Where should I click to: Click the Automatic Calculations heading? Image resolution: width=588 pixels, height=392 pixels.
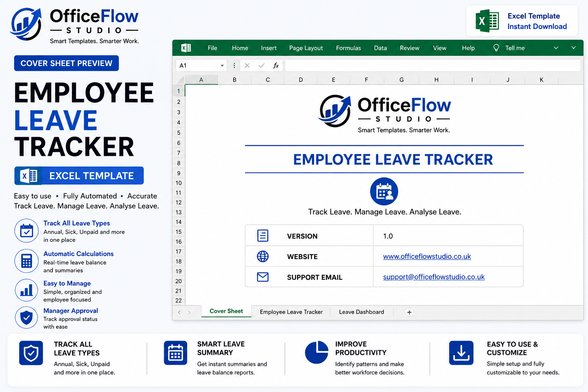[78, 254]
